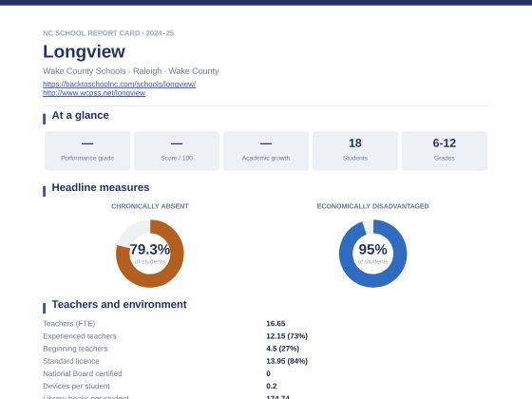
Task: Click the 'Experienced teachers' row label
Action: (80, 336)
